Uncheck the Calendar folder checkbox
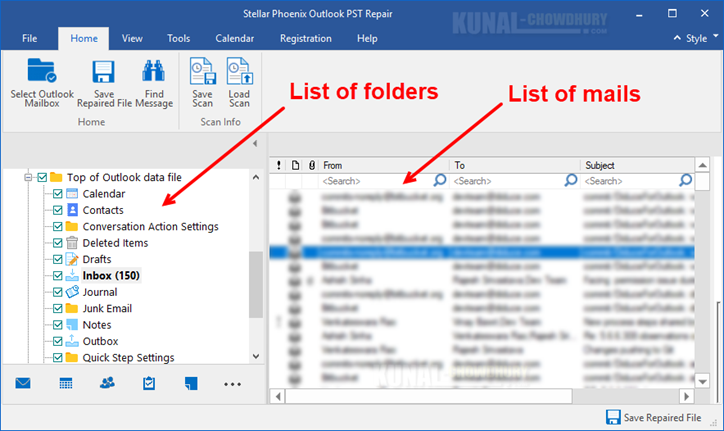 57,194
